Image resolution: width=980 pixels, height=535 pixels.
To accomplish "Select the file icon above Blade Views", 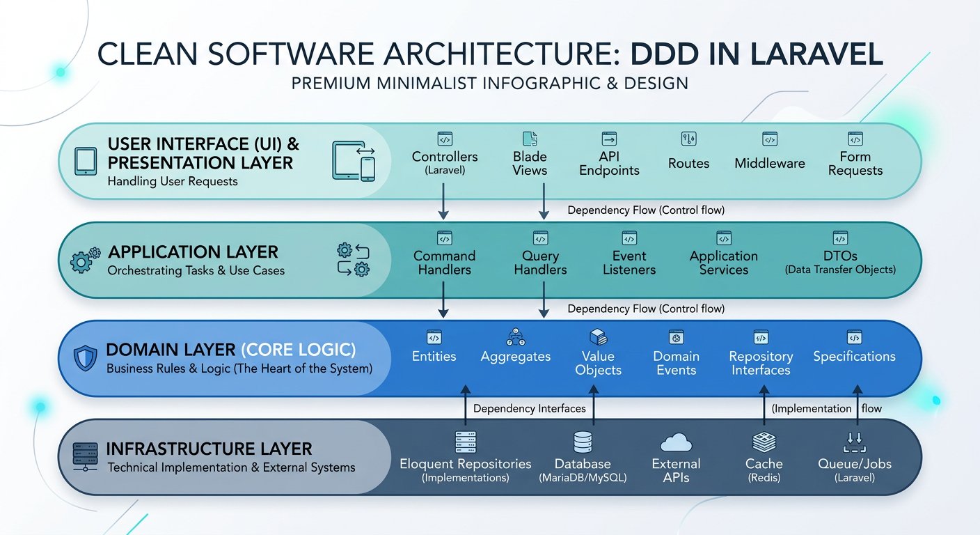I will coord(530,138).
